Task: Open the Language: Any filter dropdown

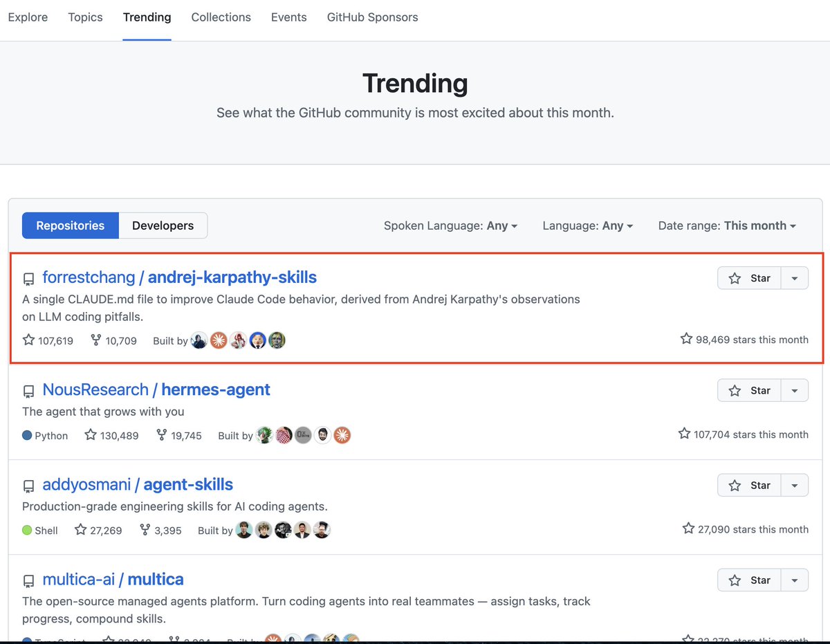Action: coord(587,226)
